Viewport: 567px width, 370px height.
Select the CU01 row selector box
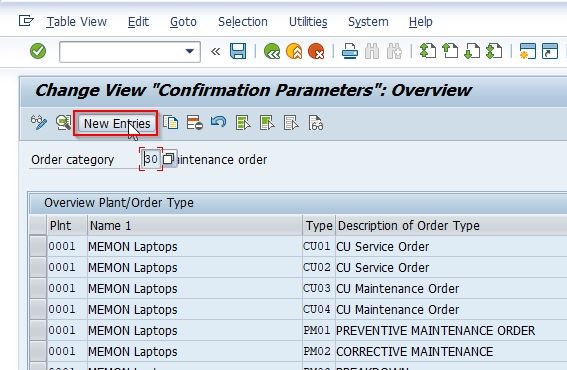(38, 247)
